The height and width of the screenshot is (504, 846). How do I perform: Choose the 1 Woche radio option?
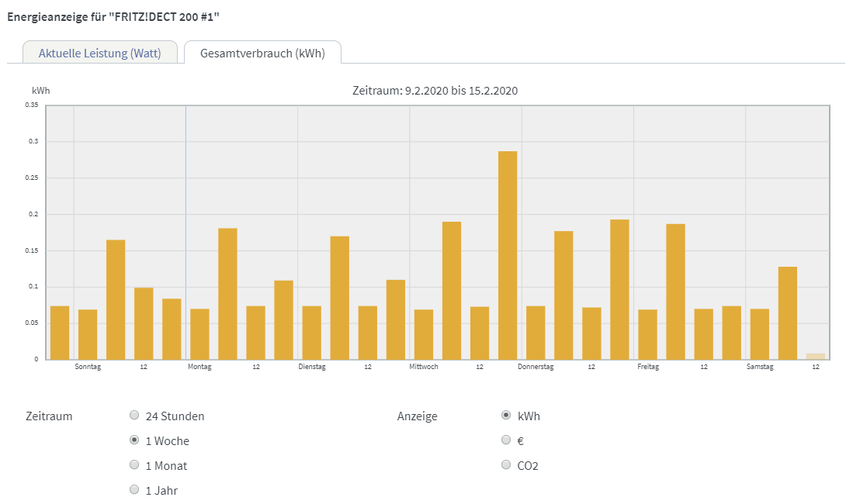[134, 440]
